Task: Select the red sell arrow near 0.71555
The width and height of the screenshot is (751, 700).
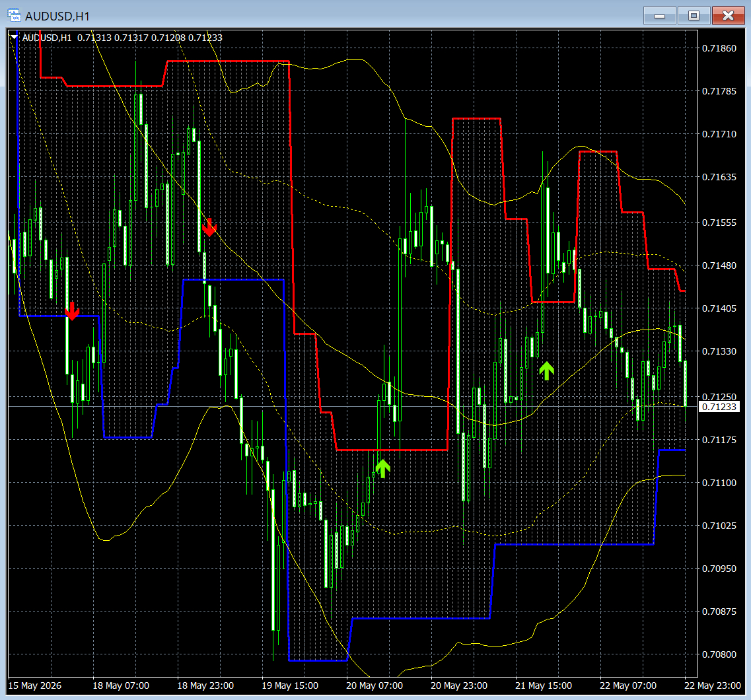Action: coord(209,227)
